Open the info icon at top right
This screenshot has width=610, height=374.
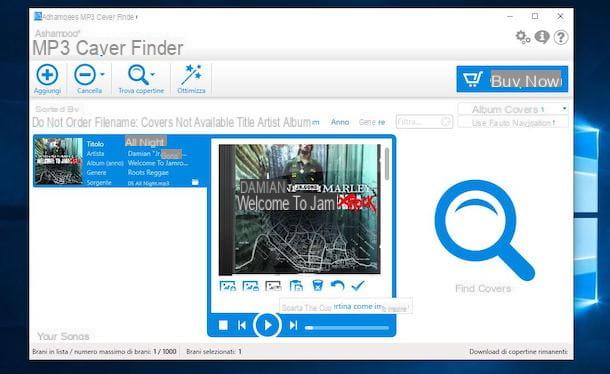point(542,37)
